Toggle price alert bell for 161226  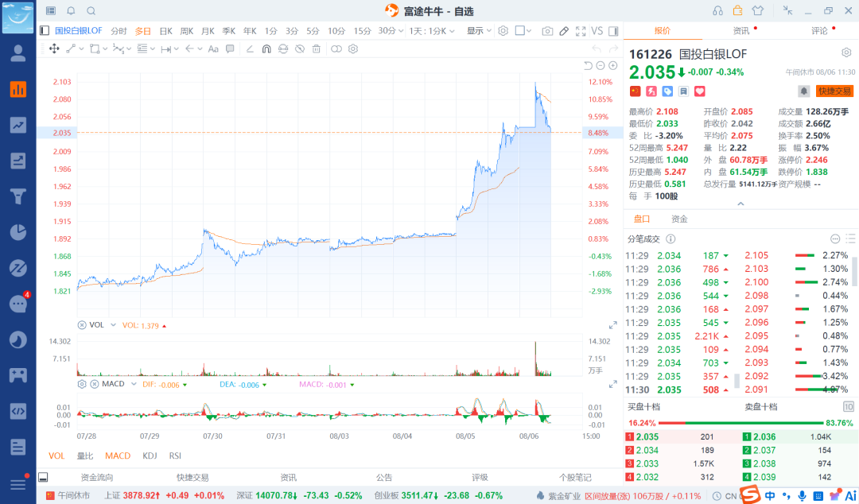point(803,91)
